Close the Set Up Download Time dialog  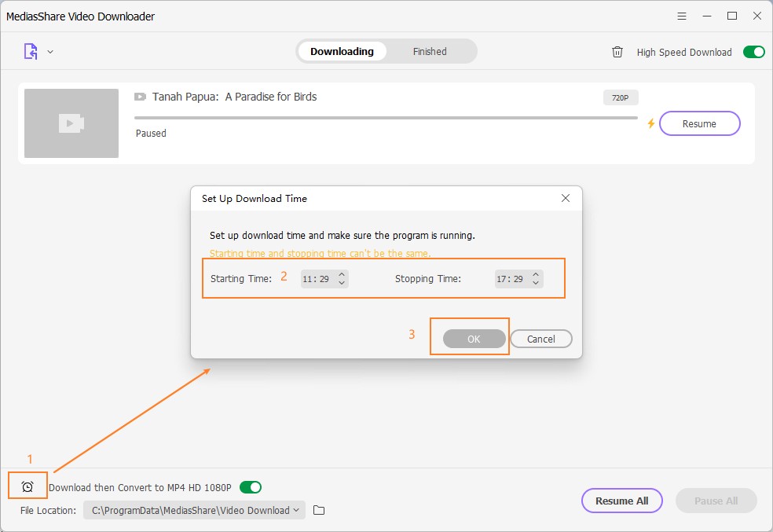coord(565,198)
